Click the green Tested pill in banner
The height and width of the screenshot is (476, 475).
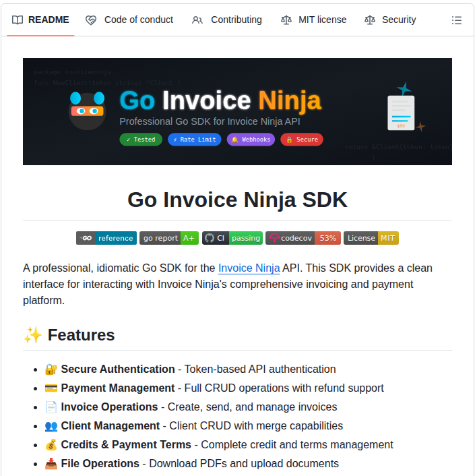point(141,140)
